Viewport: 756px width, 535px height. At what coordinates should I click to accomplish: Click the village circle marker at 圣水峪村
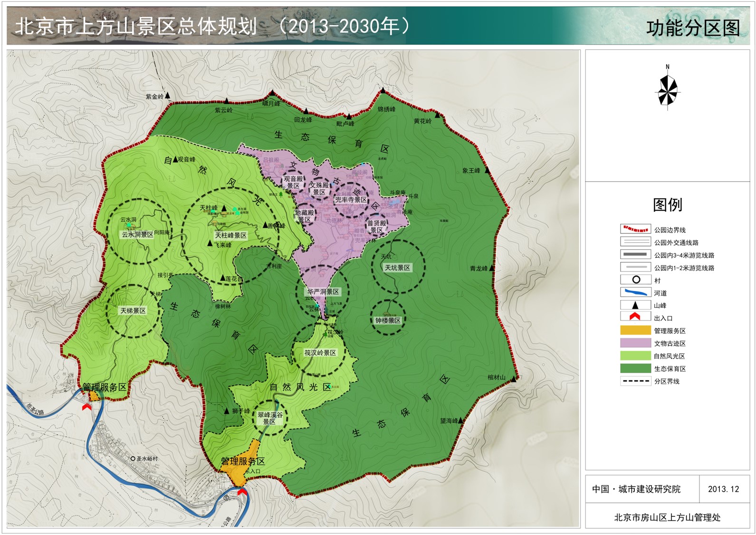click(133, 458)
